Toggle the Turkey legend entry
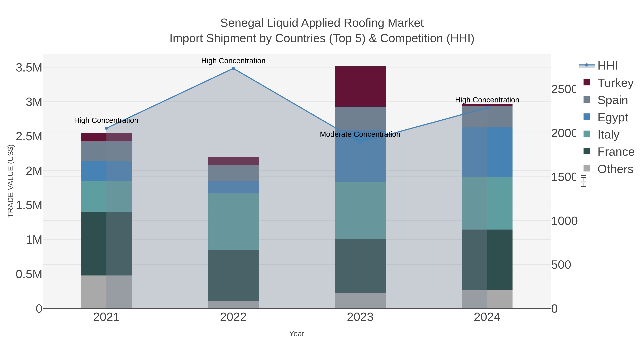 (x=608, y=83)
